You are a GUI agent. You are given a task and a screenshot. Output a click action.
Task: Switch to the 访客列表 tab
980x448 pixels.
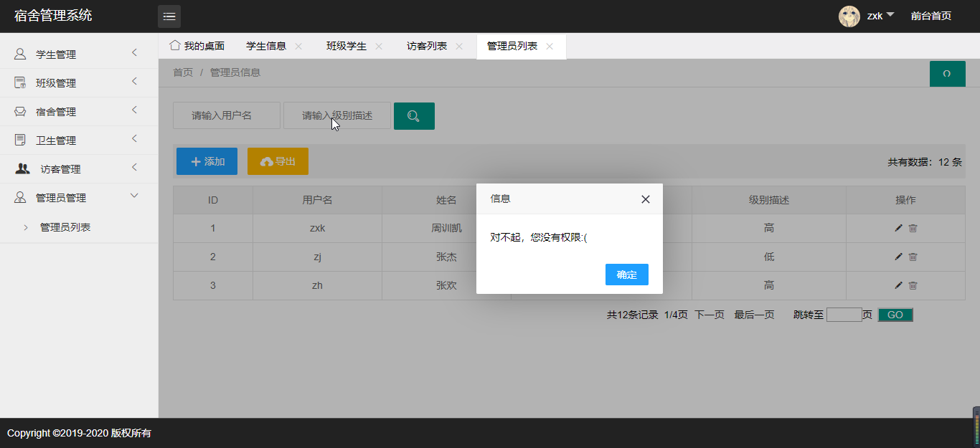427,46
